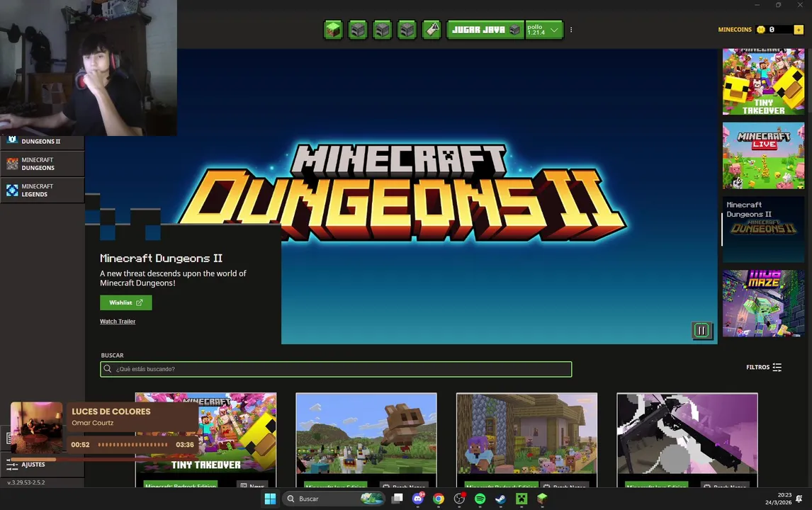812x510 pixels.
Task: Click the taskbar Buscar search box
Action: (x=334, y=499)
